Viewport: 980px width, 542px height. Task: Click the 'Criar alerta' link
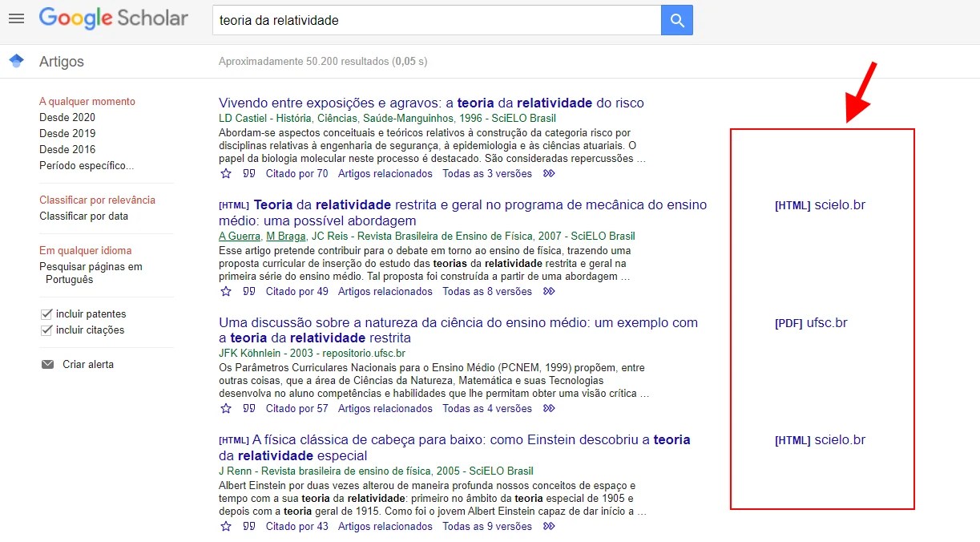tap(88, 364)
